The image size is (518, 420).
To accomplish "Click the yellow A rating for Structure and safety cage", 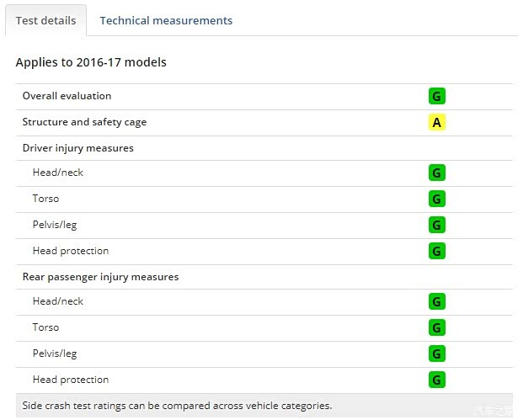I will pos(436,123).
